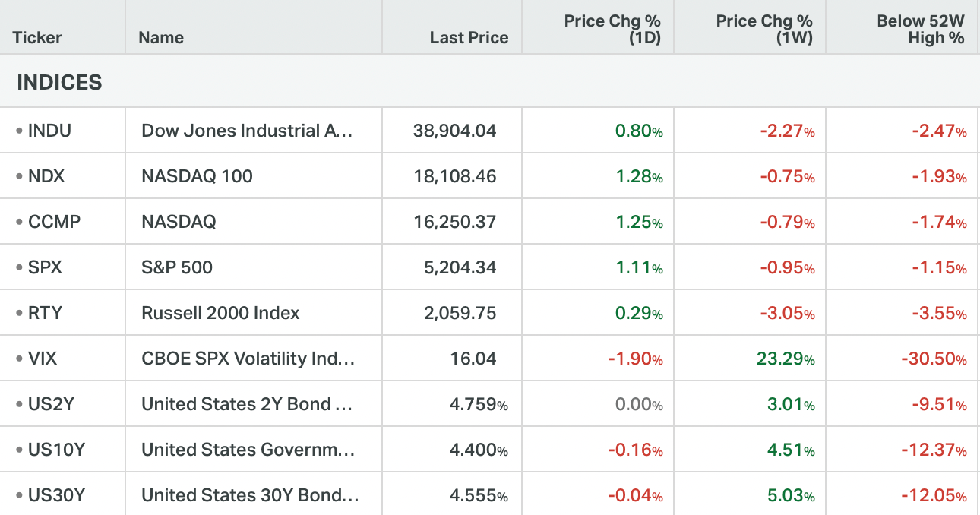Select the US30Y ticker
Screen dimensions: 980x515
tap(56, 495)
